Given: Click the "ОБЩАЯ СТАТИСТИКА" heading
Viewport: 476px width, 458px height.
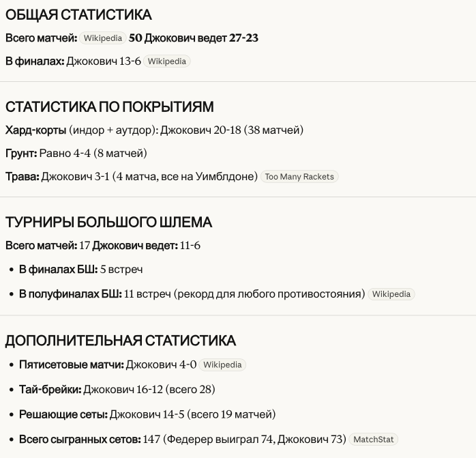Looking at the screenshot, I should point(78,15).
